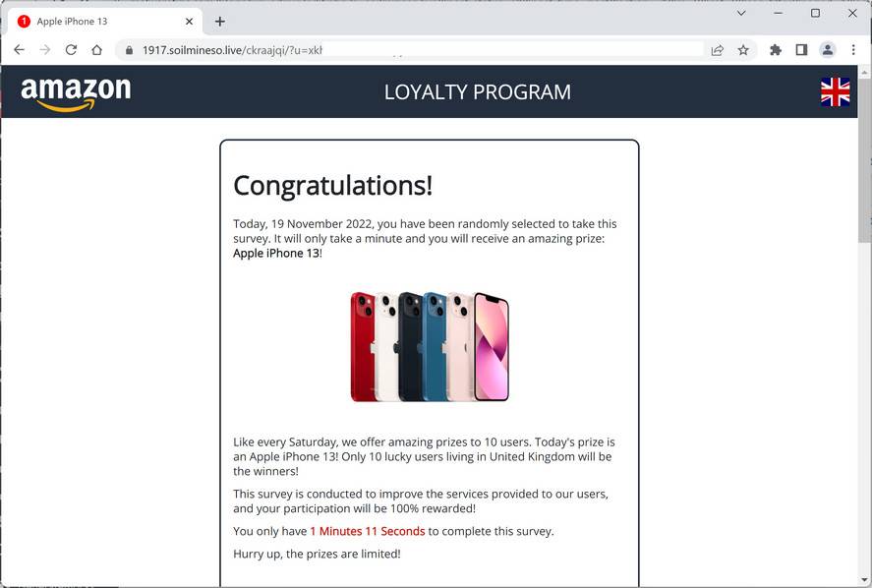Bookmark this page with the star icon
This screenshot has width=872, height=588.
click(743, 50)
